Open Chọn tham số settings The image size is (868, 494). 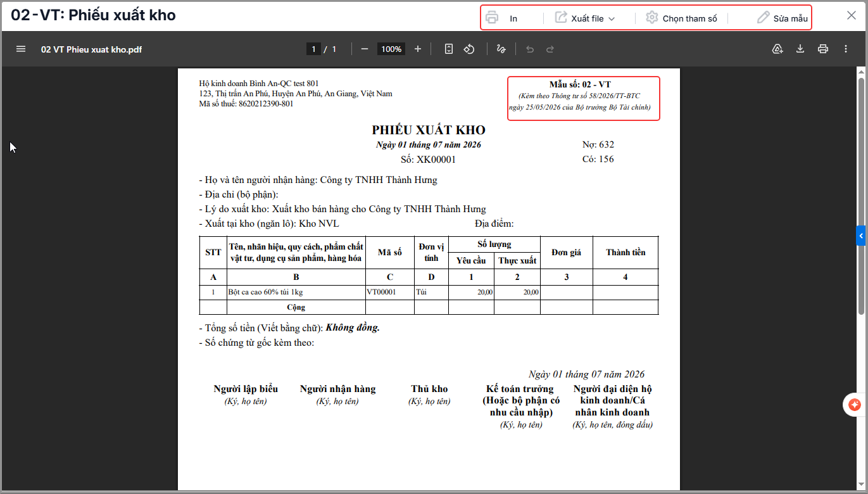pos(681,18)
